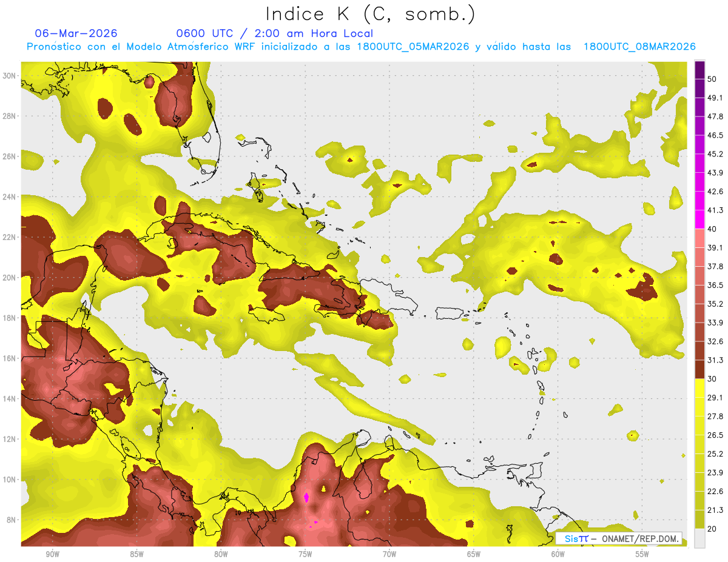728x562 pixels.
Task: Click the 14N latitude axis label
Action: point(10,399)
